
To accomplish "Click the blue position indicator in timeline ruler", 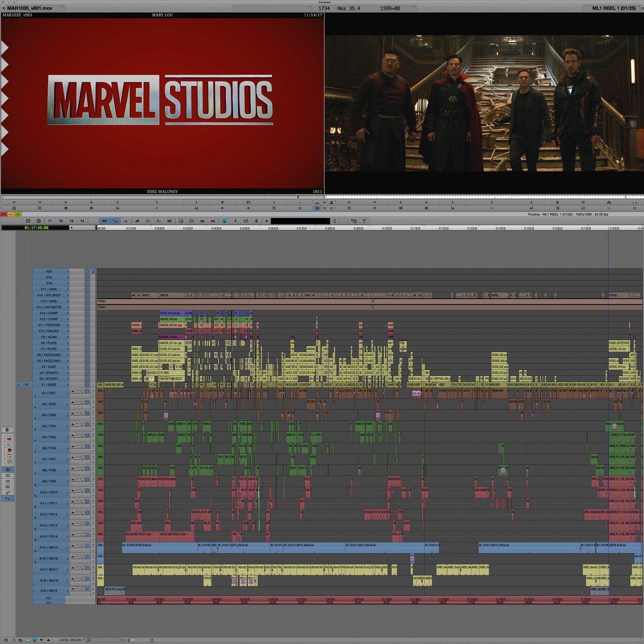I will click(x=608, y=228).
